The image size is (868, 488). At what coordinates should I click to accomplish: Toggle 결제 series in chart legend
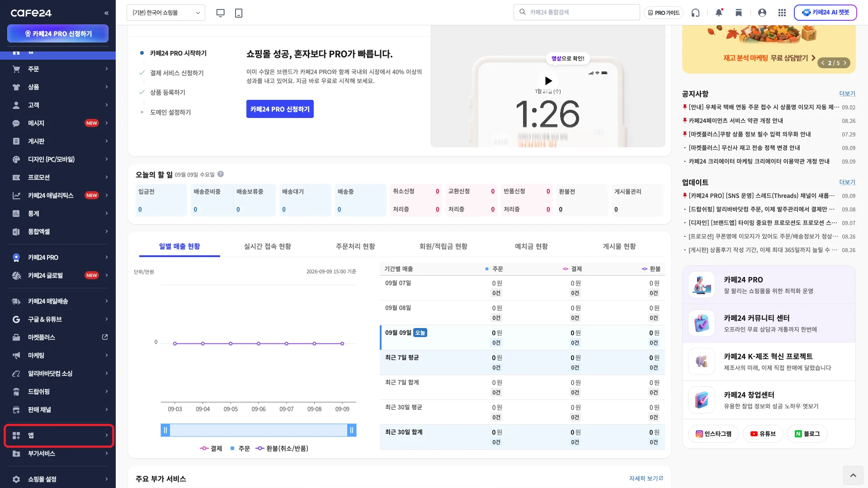[211, 449]
